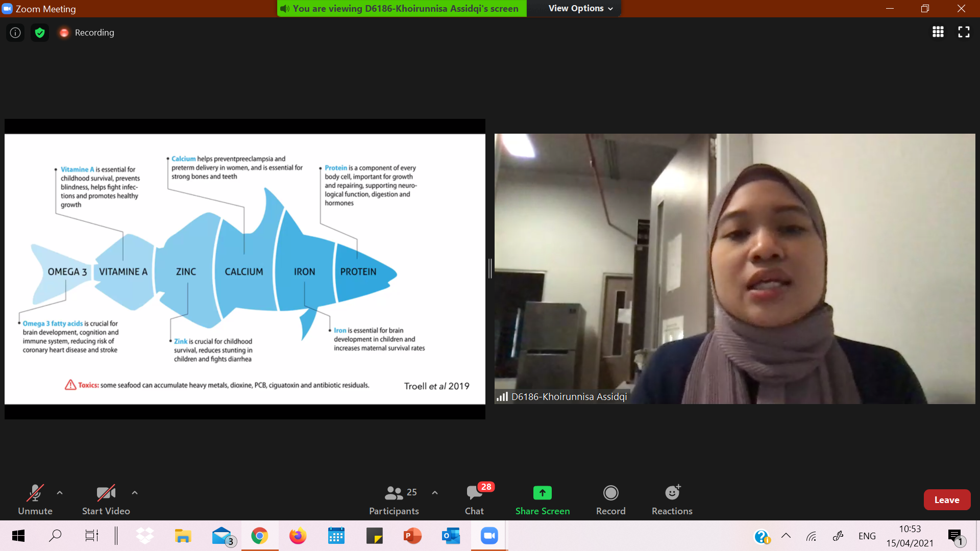Open File Explorer from the taskbar
This screenshot has width=980, height=551.
click(x=183, y=536)
